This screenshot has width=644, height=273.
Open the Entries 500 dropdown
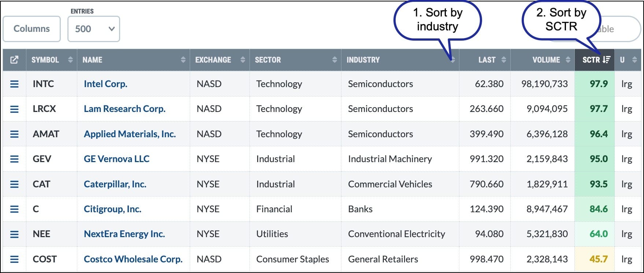(94, 29)
